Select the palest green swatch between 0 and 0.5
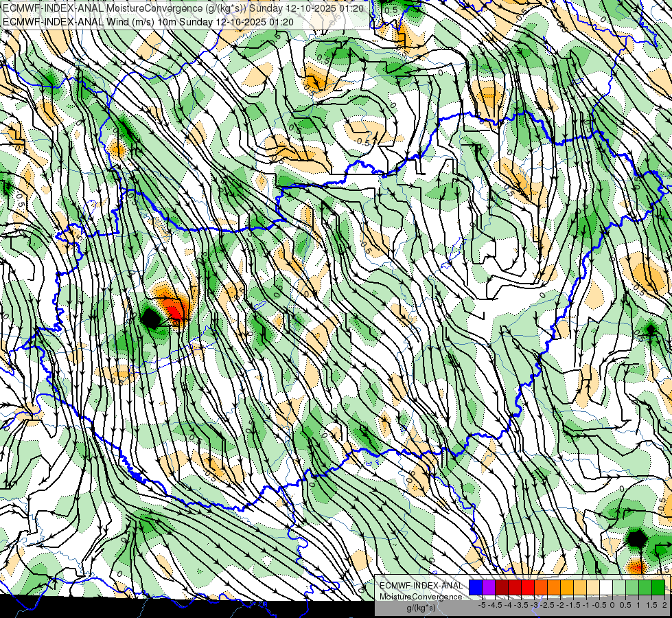Image resolution: width=672 pixels, height=618 pixels. [619, 588]
